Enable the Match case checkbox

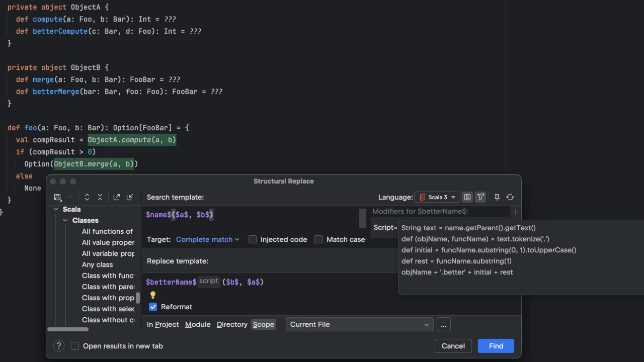318,239
